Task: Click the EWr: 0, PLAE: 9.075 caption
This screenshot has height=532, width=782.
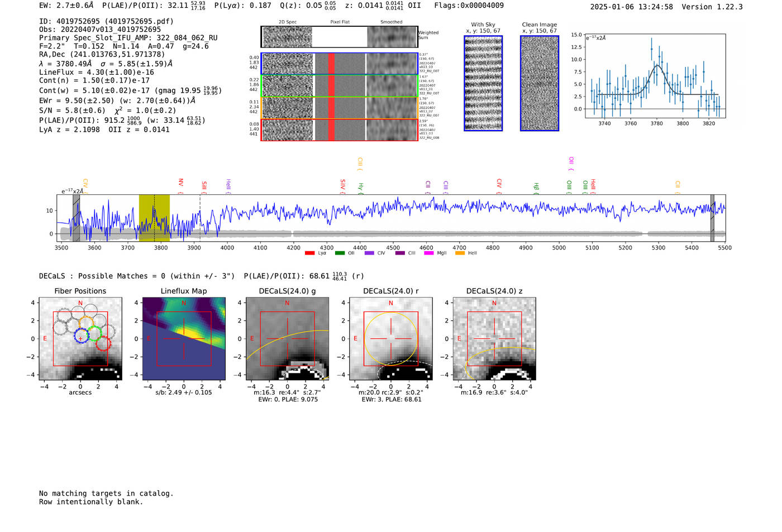Action: [x=288, y=399]
